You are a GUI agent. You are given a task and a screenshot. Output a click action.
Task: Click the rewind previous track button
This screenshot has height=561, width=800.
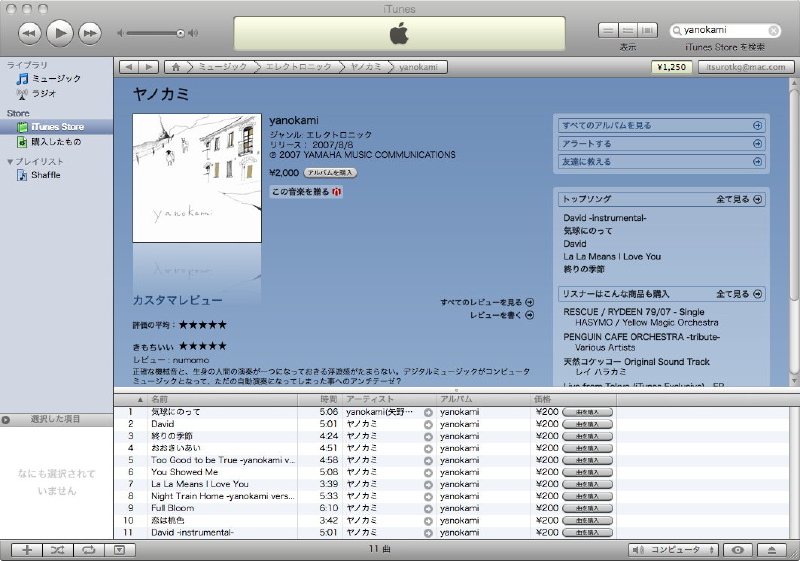coord(30,34)
